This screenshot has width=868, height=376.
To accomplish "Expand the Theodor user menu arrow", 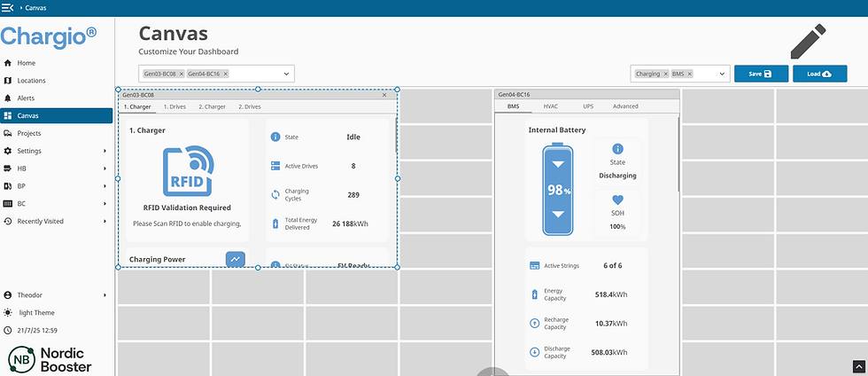I will [105, 295].
